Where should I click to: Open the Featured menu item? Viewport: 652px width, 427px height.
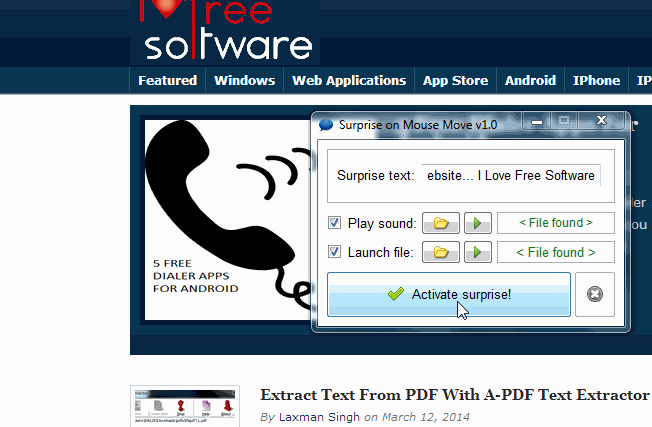tap(167, 81)
